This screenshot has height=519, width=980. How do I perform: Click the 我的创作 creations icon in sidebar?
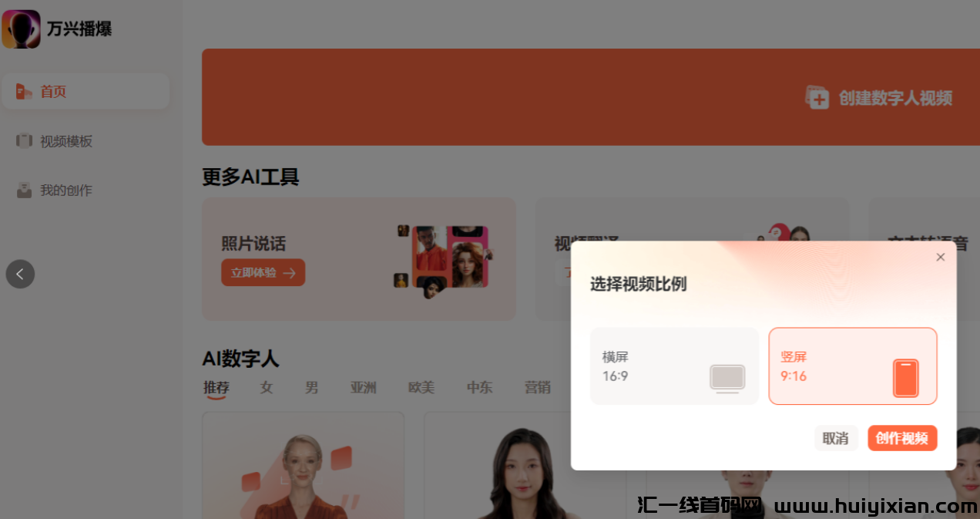[24, 190]
